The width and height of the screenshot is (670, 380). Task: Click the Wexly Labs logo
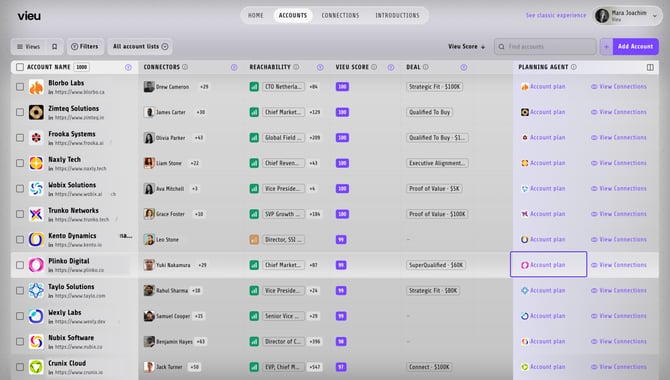pyautogui.click(x=36, y=316)
